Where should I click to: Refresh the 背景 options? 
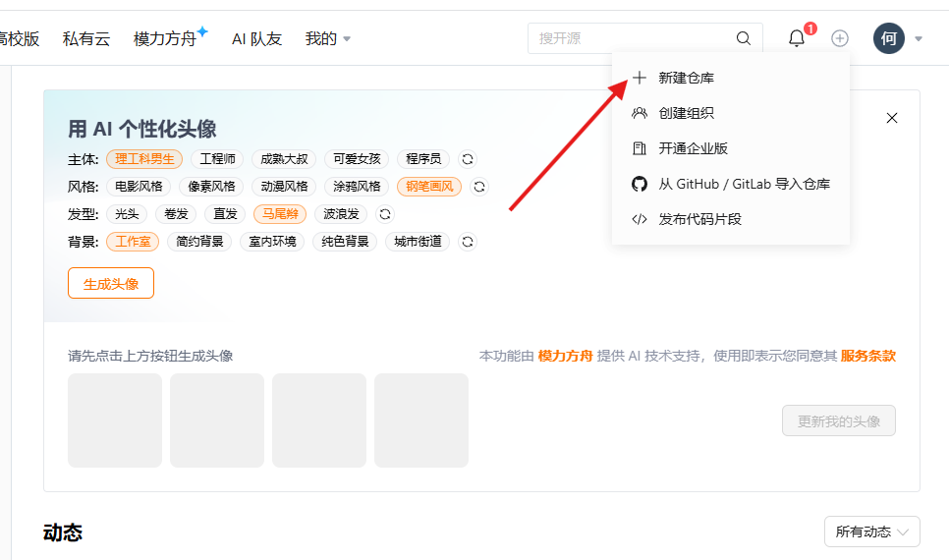click(x=468, y=242)
